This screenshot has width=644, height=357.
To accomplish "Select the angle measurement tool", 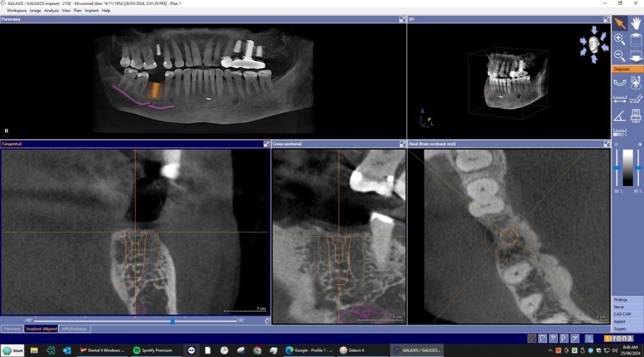I will [619, 115].
